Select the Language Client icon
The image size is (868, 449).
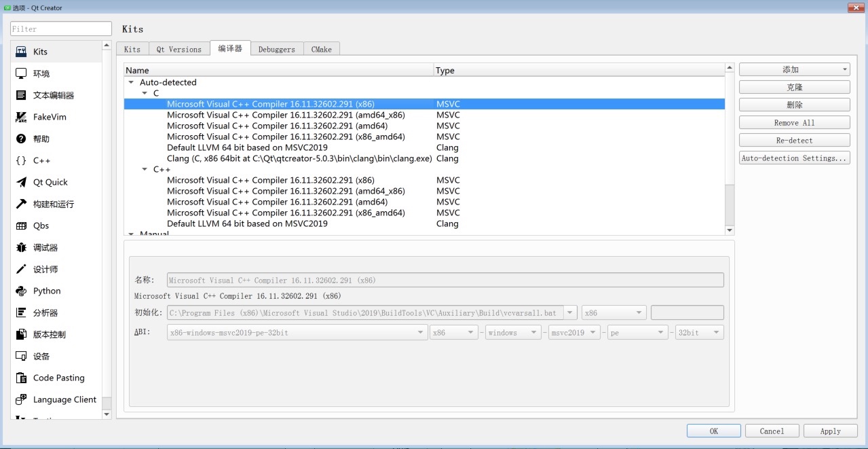click(x=21, y=399)
